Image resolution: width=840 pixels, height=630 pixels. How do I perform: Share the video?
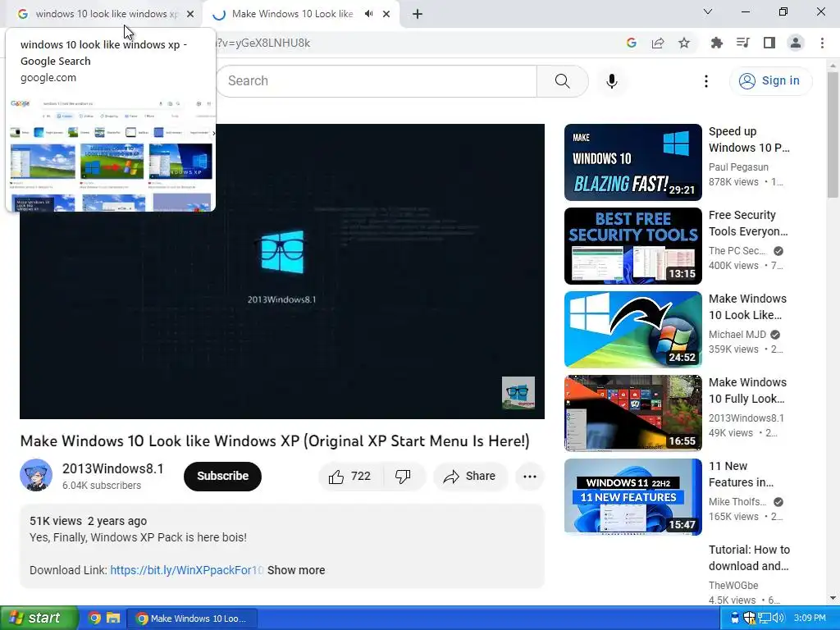(x=470, y=477)
